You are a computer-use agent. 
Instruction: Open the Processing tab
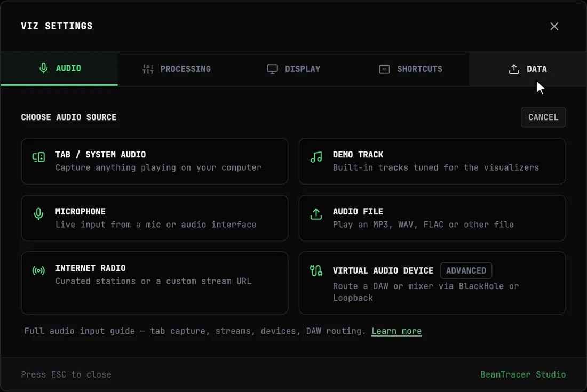pos(176,69)
